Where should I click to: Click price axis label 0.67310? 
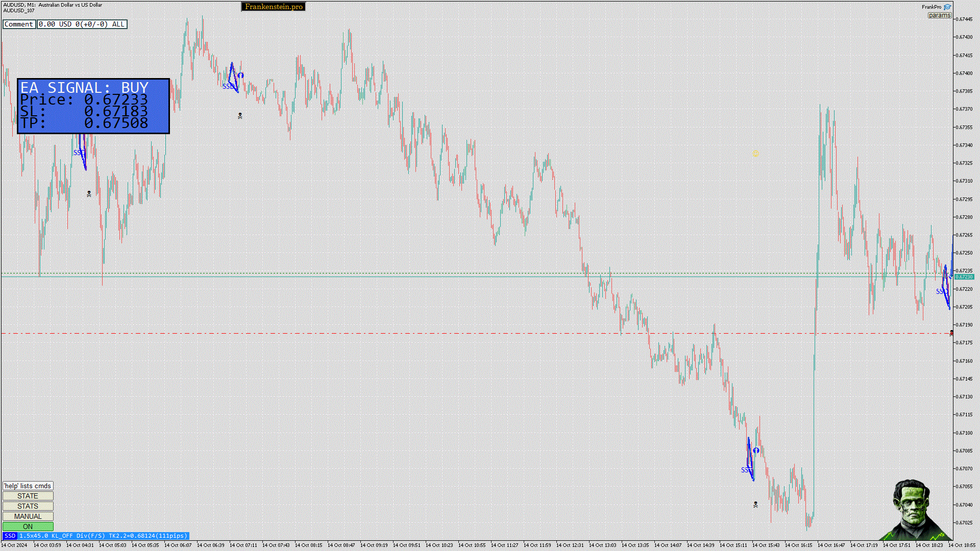[964, 181]
